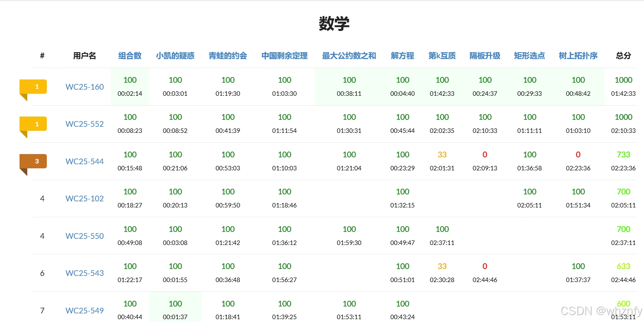Click WC25-552 矩形选点 time 01:11:11
Screen dimensions: 644x322
530,130
